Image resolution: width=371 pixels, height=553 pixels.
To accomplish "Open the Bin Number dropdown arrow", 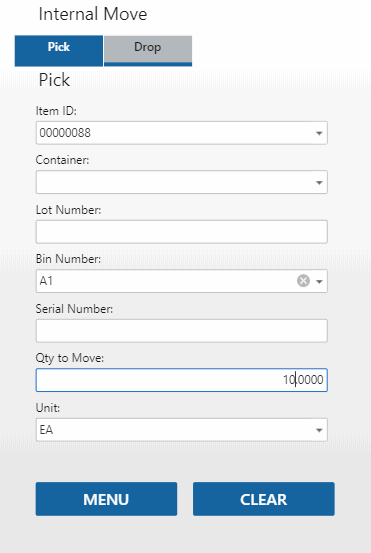I will coord(319,281).
